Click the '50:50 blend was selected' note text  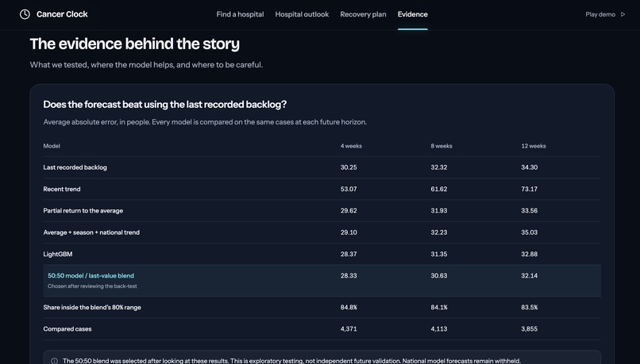pyautogui.click(x=291, y=361)
